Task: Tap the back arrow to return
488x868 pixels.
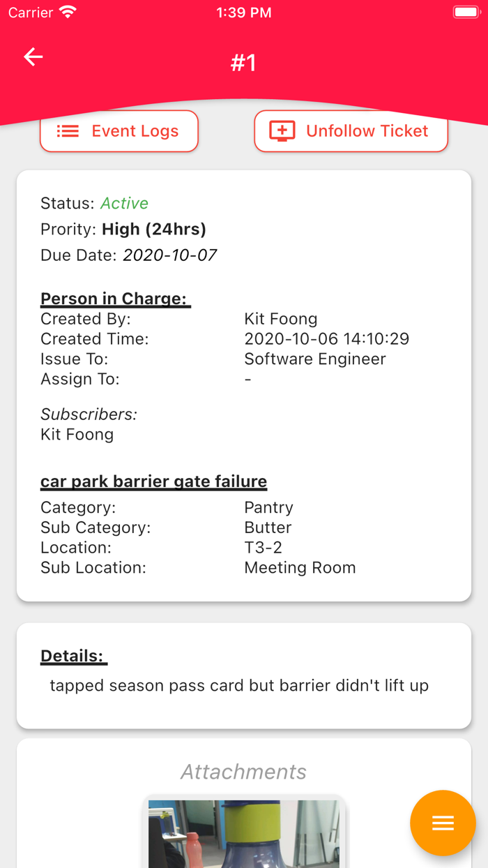Action: (x=33, y=57)
